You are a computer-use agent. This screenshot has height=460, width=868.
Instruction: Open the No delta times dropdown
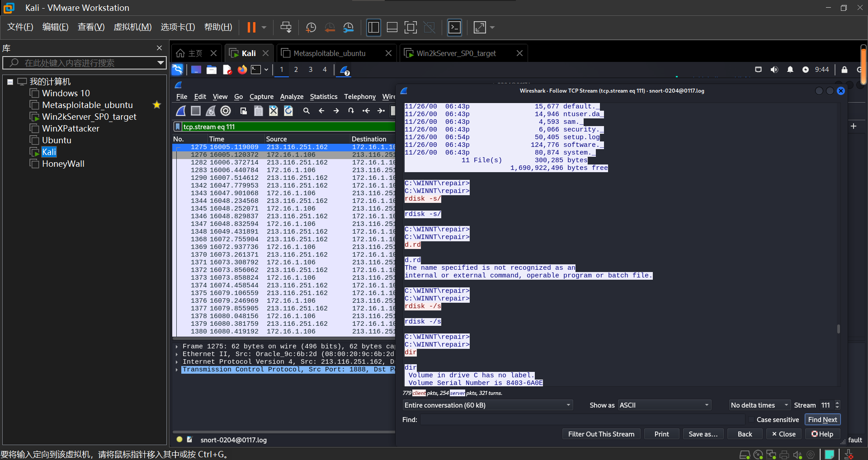pos(759,405)
